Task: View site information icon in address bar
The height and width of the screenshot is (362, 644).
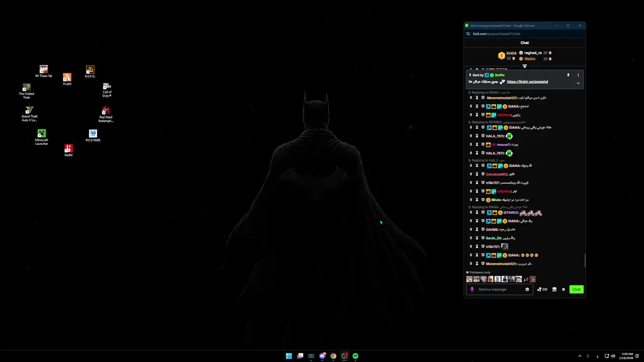Action: [468, 34]
